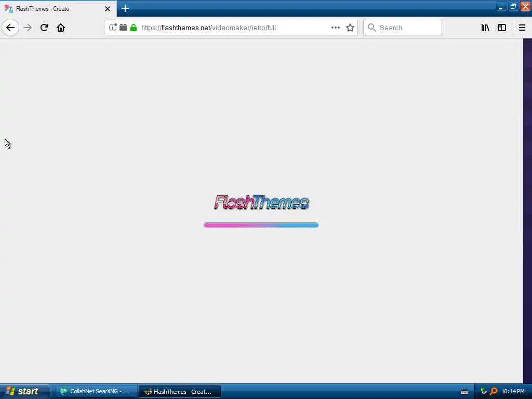
Task: Reload the current page
Action: (x=44, y=28)
